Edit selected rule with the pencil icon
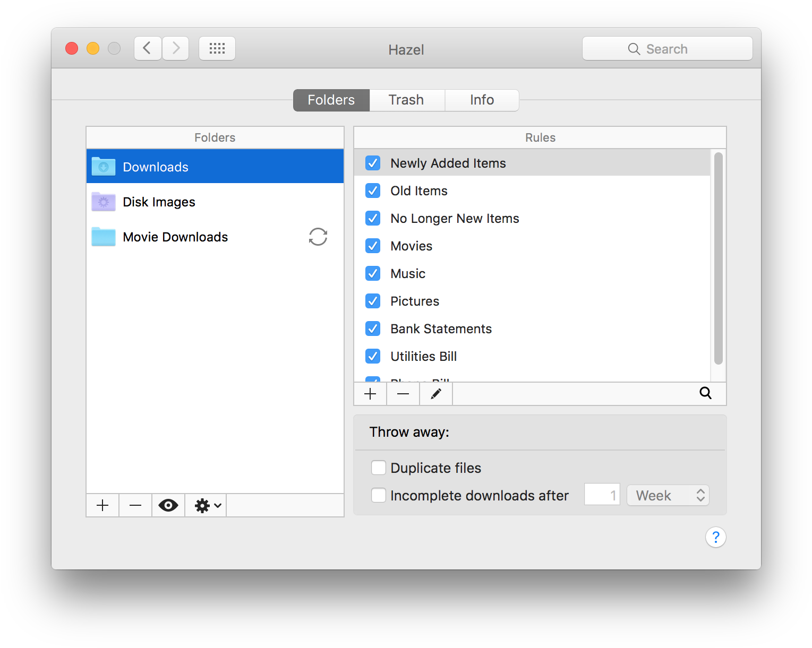812x648 pixels. coord(435,393)
